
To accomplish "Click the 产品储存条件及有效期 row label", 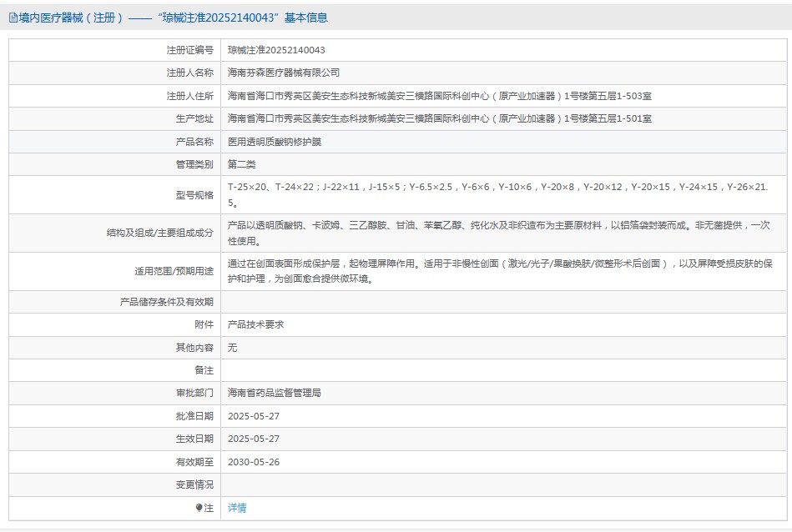I will [x=166, y=302].
